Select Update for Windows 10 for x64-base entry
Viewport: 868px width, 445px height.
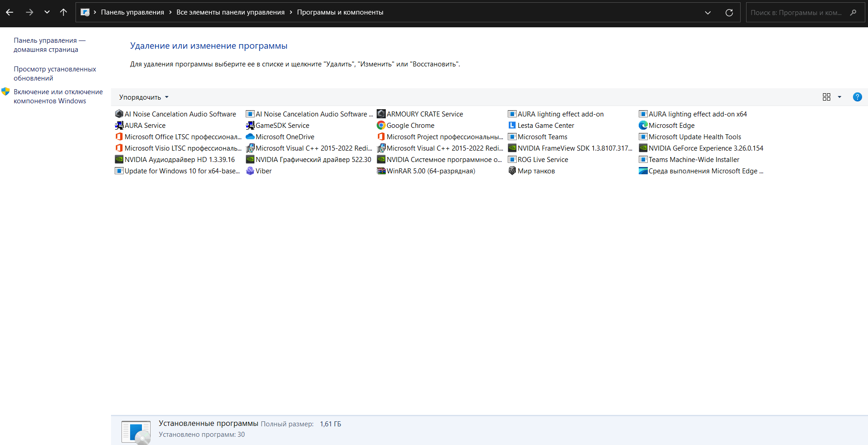click(177, 171)
